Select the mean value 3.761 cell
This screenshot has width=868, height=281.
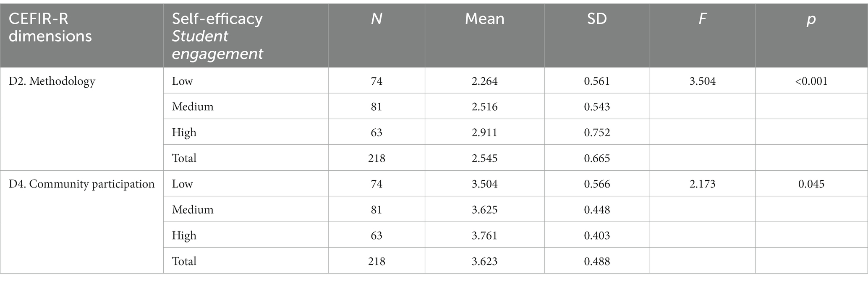tap(484, 236)
